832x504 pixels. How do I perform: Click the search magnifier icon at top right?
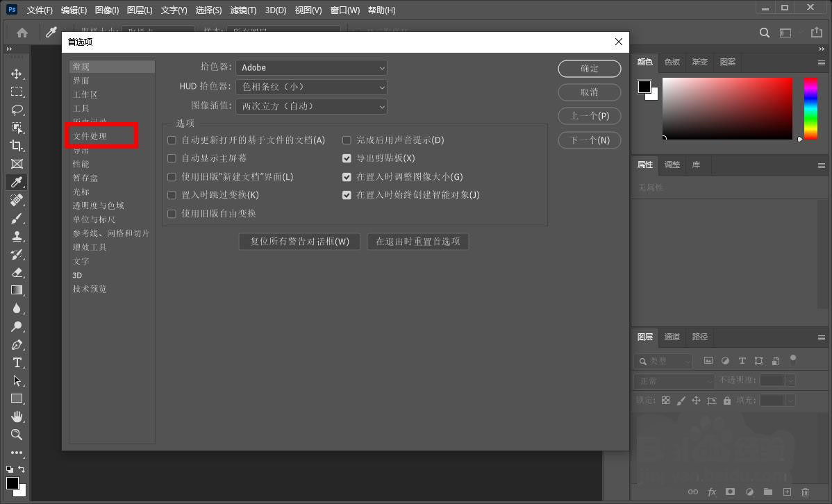click(764, 33)
